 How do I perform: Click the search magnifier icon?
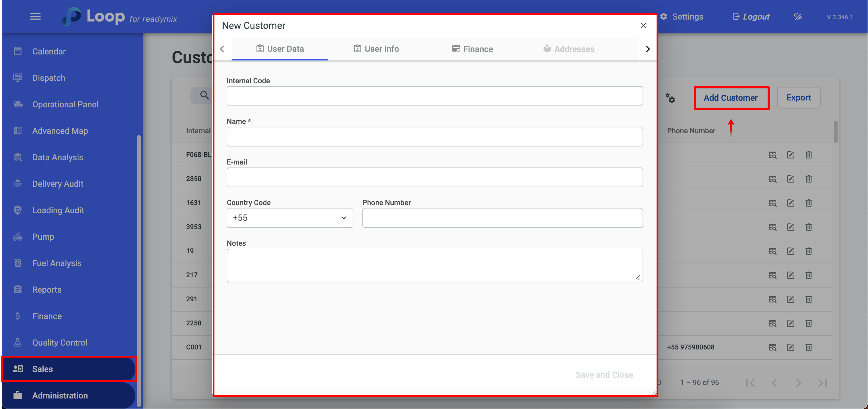pyautogui.click(x=204, y=95)
